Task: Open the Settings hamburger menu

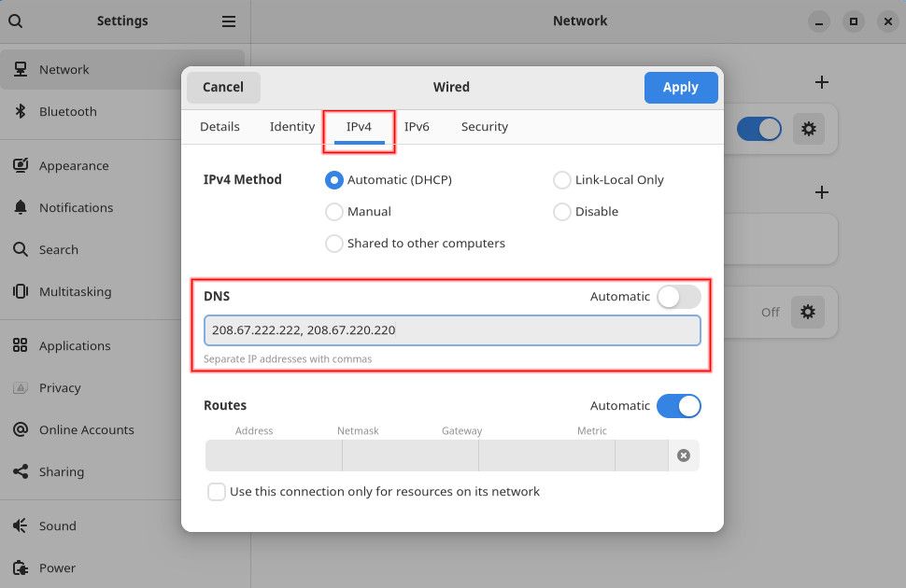Action: point(229,21)
